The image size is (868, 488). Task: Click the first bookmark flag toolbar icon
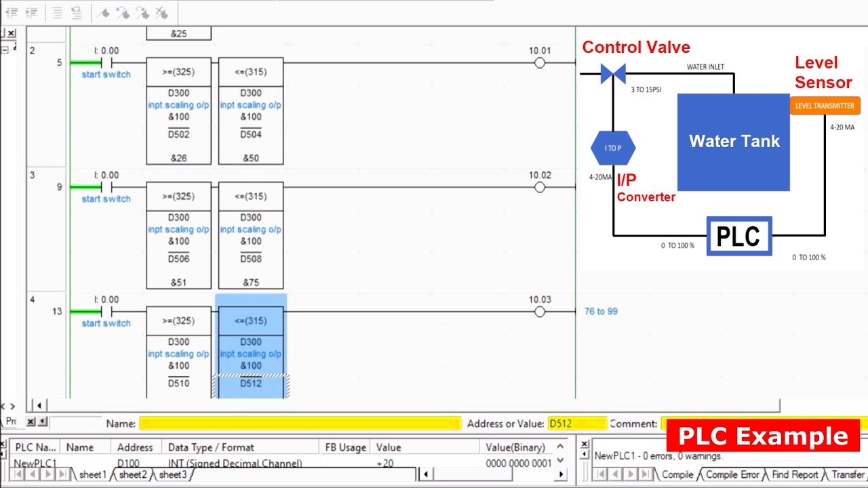tap(103, 12)
